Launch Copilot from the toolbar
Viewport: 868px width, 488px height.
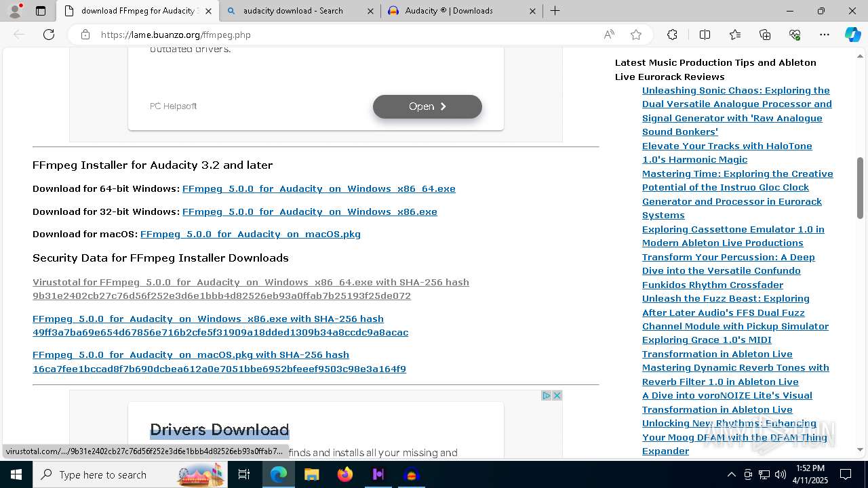[x=852, y=35]
